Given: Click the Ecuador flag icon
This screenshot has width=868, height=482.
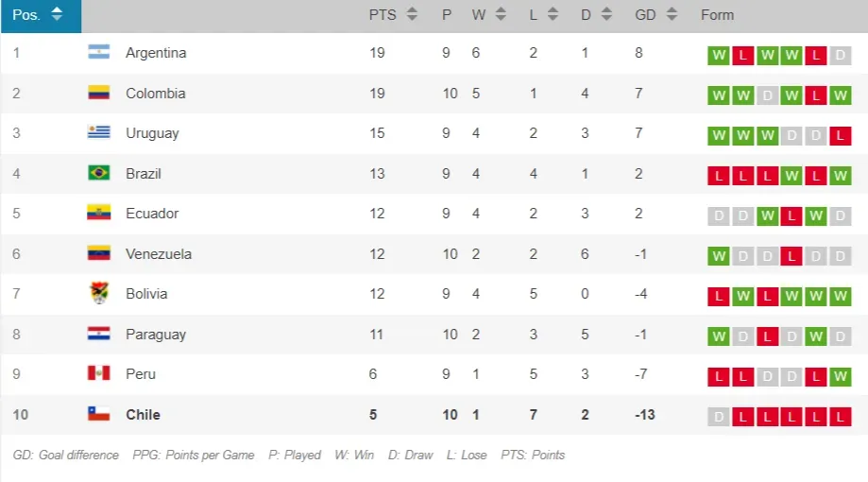Looking at the screenshot, I should coord(98,214).
